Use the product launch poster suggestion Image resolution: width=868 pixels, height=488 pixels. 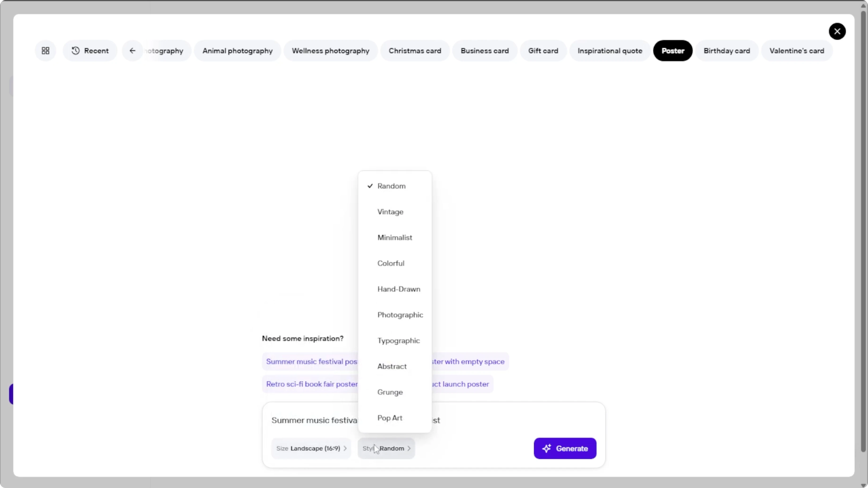(x=462, y=384)
